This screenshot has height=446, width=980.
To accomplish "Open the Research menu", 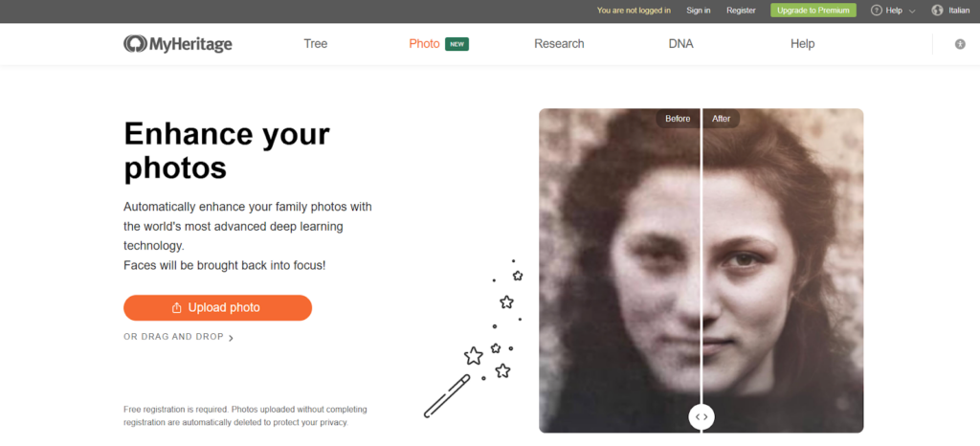I will [x=559, y=44].
